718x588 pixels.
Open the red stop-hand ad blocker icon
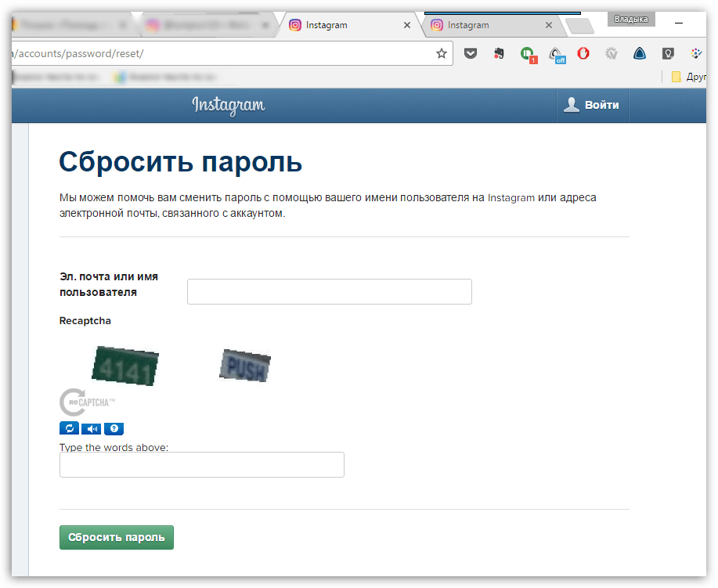click(x=583, y=53)
